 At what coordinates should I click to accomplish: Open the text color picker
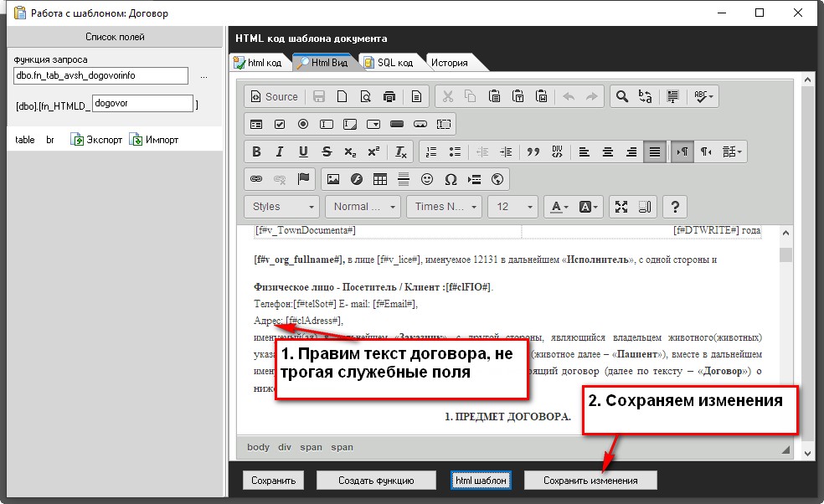pyautogui.click(x=557, y=207)
